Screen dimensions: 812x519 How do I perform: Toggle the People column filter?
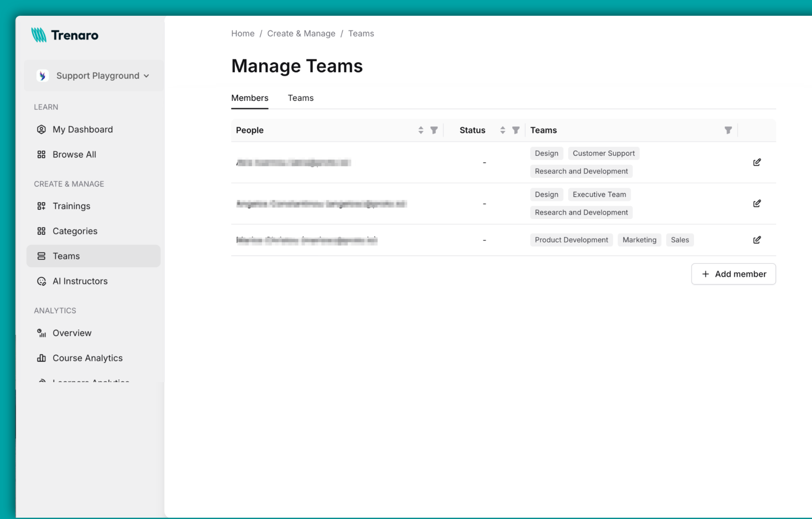(x=434, y=130)
